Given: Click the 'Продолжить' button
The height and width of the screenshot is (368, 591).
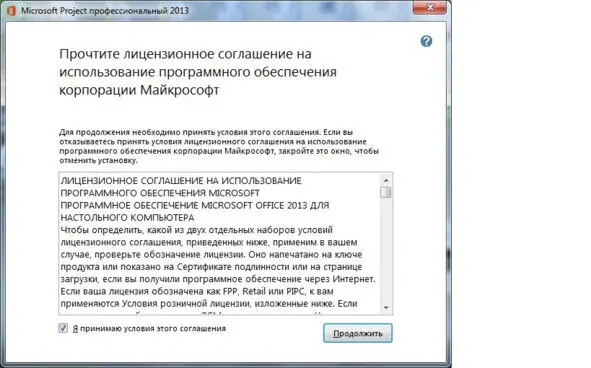Looking at the screenshot, I should [x=357, y=333].
